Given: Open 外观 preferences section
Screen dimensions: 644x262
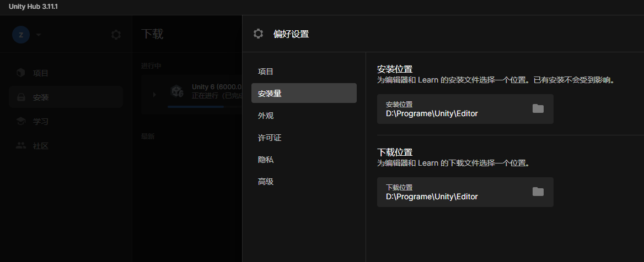Looking at the screenshot, I should [304, 116].
